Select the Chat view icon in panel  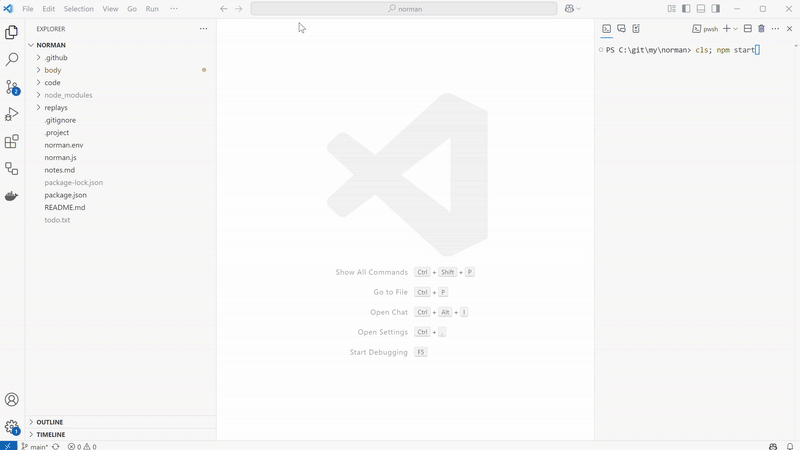coord(621,29)
